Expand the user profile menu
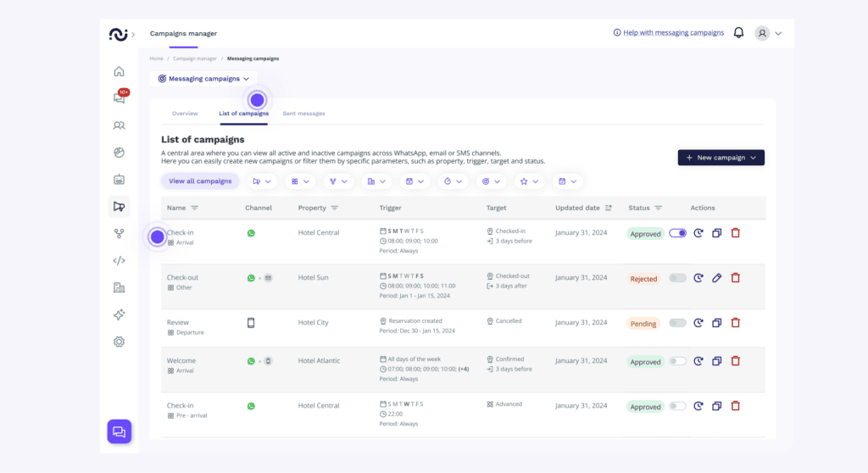This screenshot has width=868, height=473. [768, 33]
